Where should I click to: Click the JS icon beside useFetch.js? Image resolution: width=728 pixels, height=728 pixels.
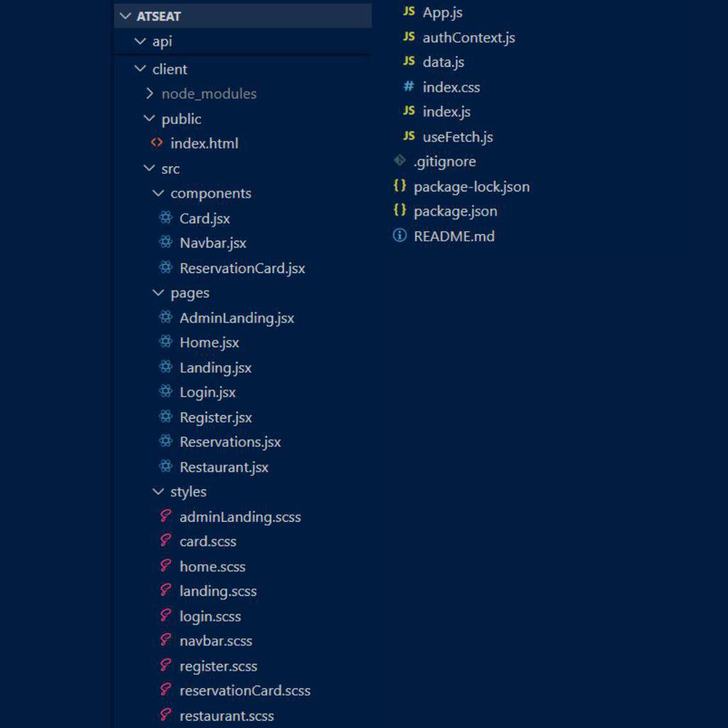click(409, 136)
